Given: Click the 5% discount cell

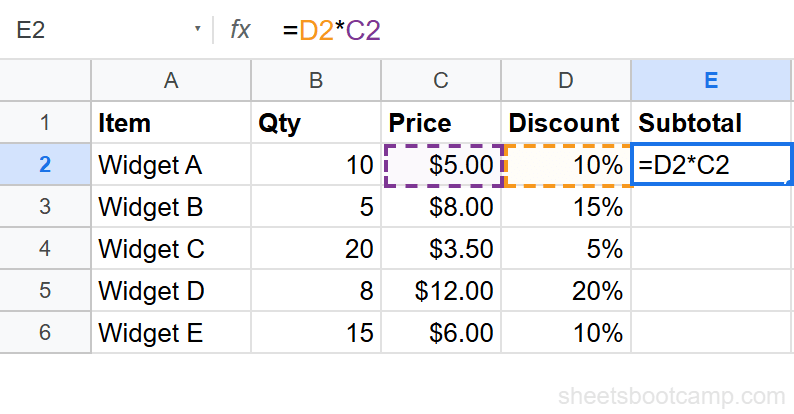Looking at the screenshot, I should pos(566,249).
